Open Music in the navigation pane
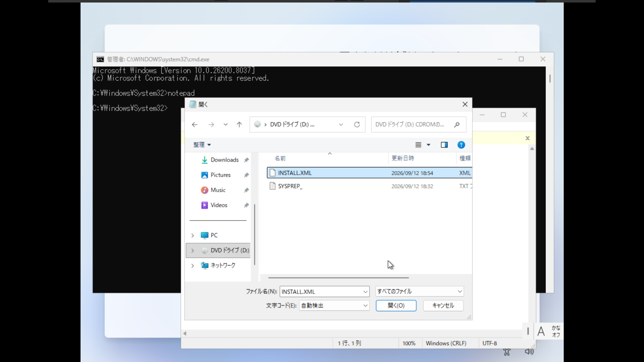Screen dimensions: 644x362 (218, 190)
